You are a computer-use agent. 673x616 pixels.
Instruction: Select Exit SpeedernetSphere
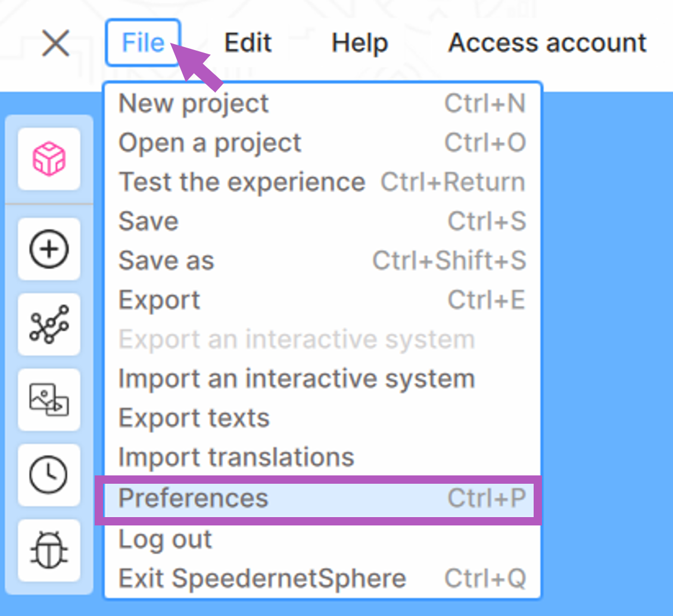pos(262,578)
